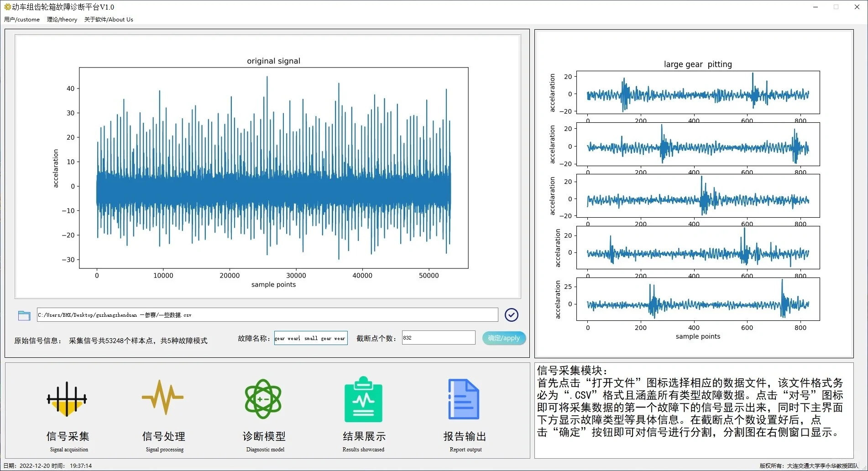
Task: Click the 原始信号信息 sample points summary text
Action: 137,340
